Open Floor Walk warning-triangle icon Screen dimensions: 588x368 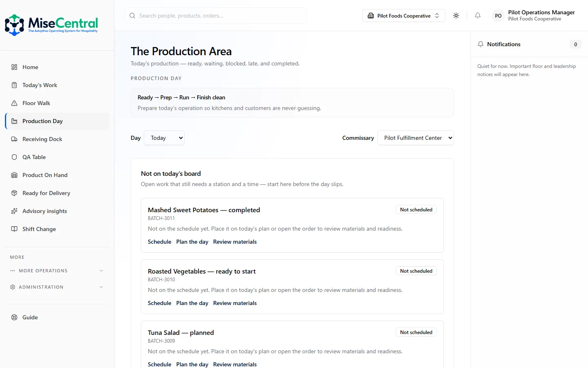14,103
